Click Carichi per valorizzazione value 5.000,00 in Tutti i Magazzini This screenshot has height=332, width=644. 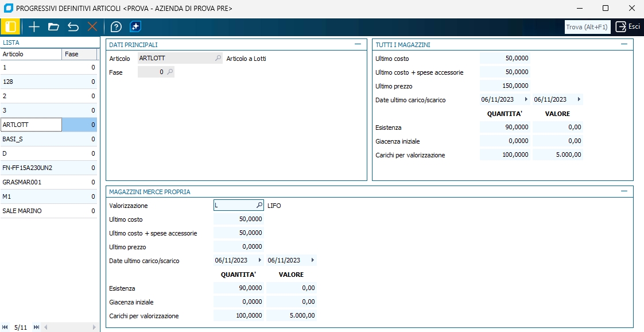pyautogui.click(x=558, y=155)
